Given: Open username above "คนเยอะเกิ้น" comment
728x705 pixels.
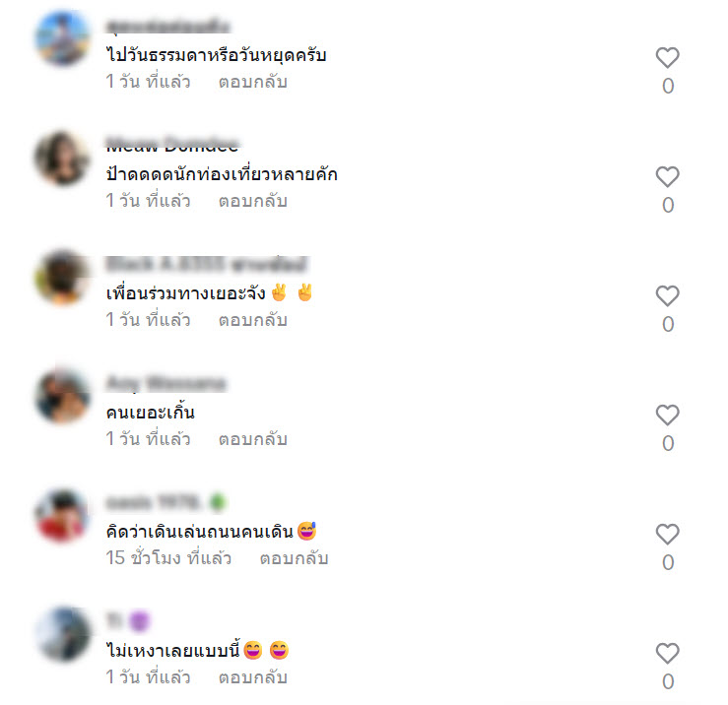Looking at the screenshot, I should [x=165, y=384].
